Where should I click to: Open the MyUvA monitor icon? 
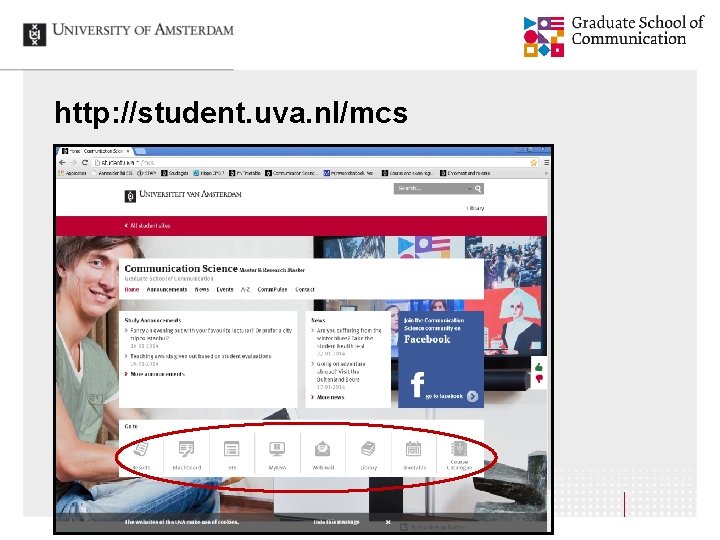[277, 449]
